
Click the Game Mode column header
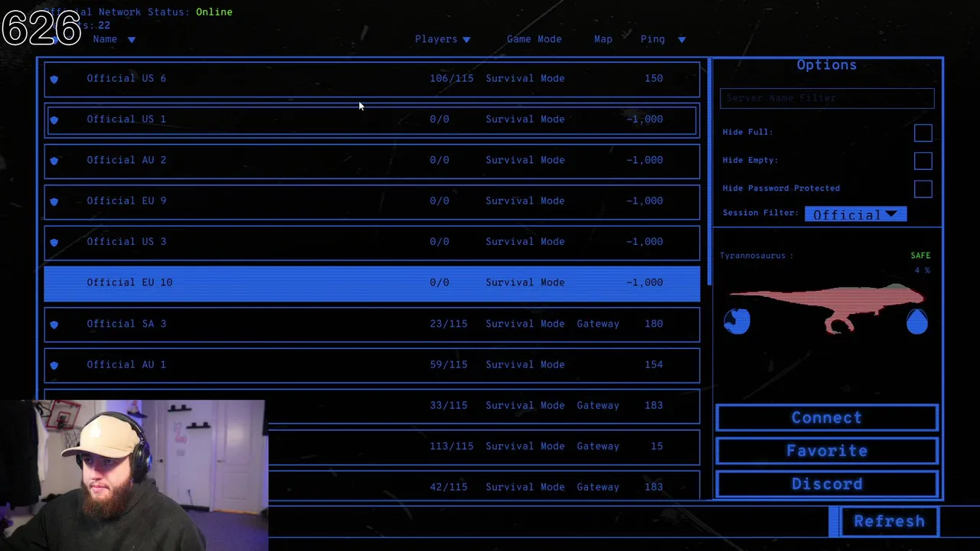pos(534,39)
